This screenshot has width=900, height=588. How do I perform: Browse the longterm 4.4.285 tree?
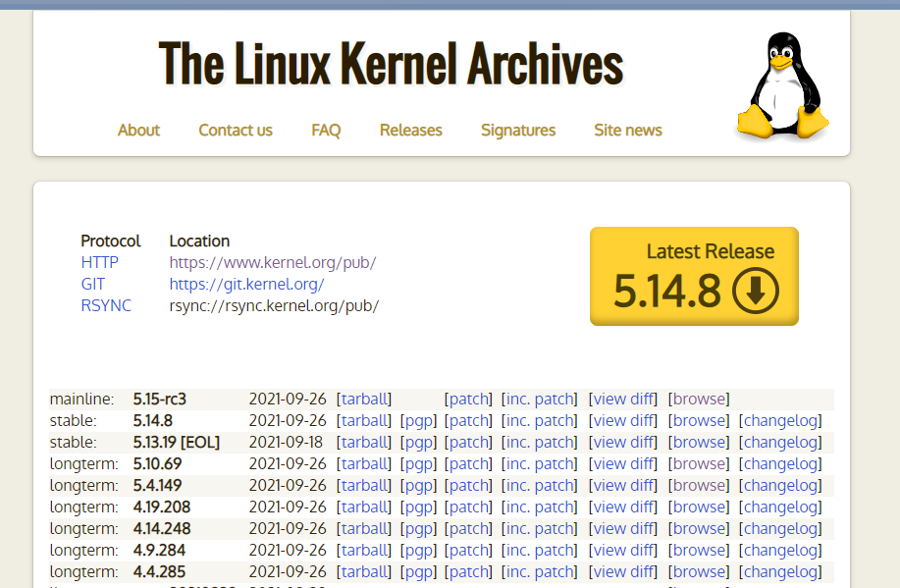click(x=699, y=572)
